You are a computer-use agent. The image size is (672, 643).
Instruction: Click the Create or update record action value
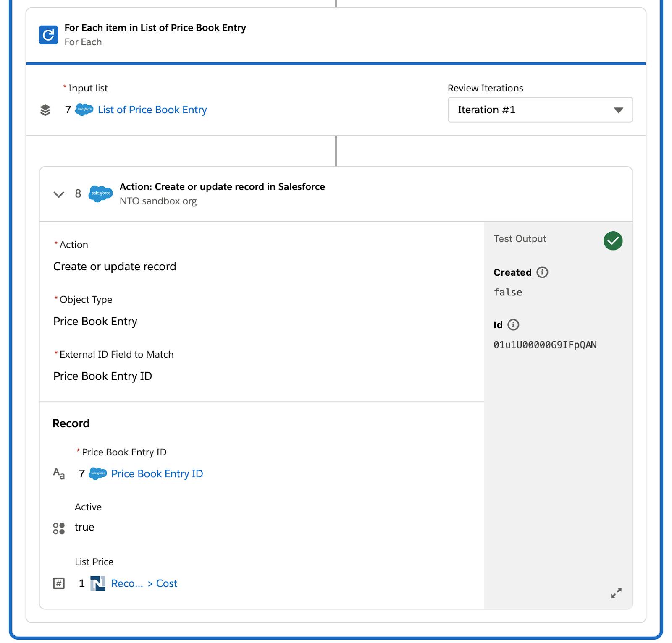115,267
